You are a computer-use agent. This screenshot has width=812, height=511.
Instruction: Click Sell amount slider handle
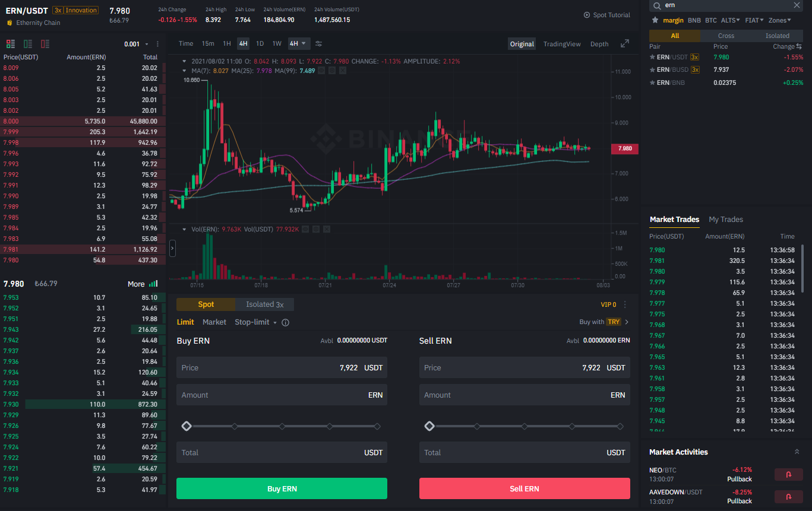(429, 426)
